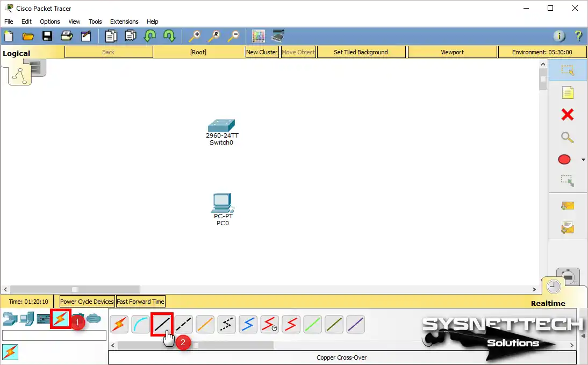This screenshot has height=365, width=588.
Task: Click the Set Tiled Background button
Action: (x=361, y=52)
